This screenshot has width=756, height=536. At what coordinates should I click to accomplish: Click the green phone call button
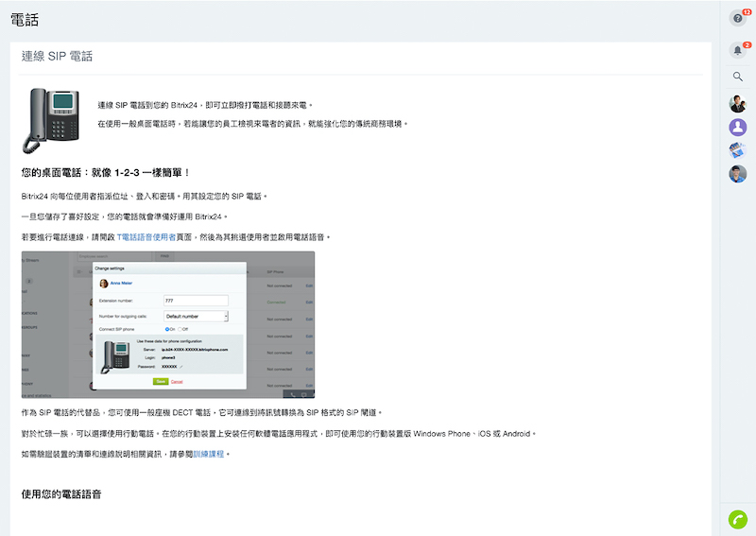click(x=738, y=520)
